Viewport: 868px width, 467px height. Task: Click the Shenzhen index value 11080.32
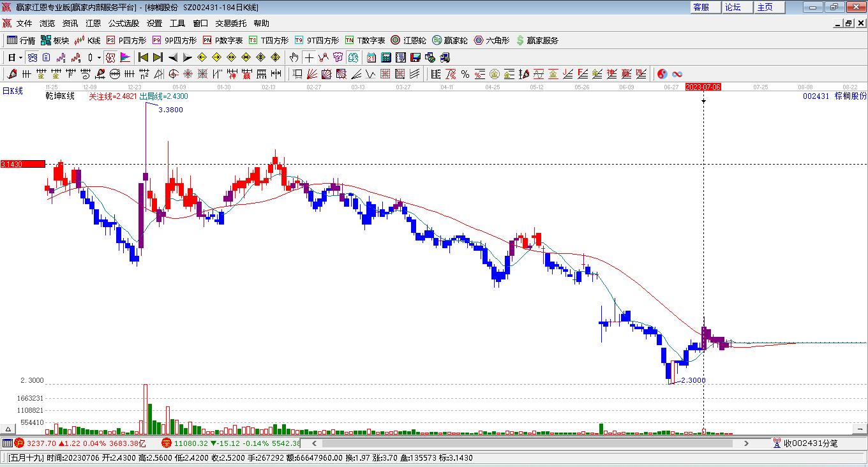(191, 443)
